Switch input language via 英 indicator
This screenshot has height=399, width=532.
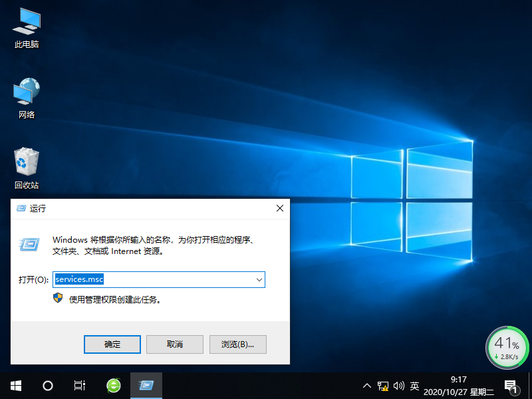(414, 386)
